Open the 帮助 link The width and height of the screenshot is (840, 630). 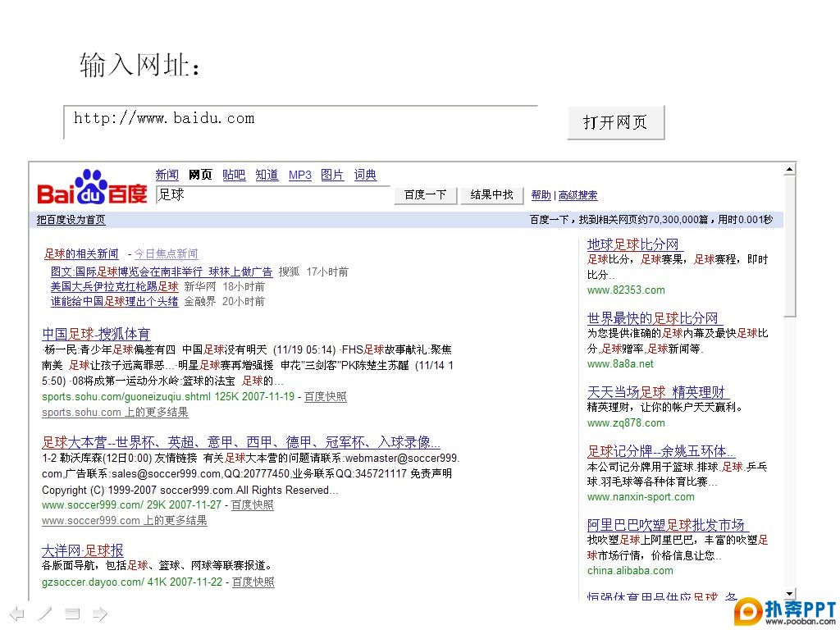coord(541,195)
